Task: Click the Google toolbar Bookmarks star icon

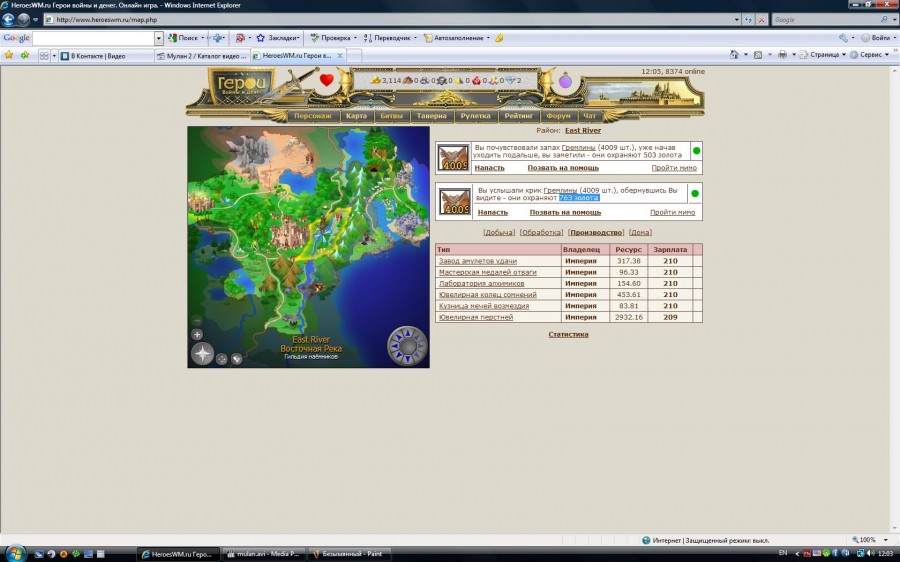Action: [x=261, y=38]
